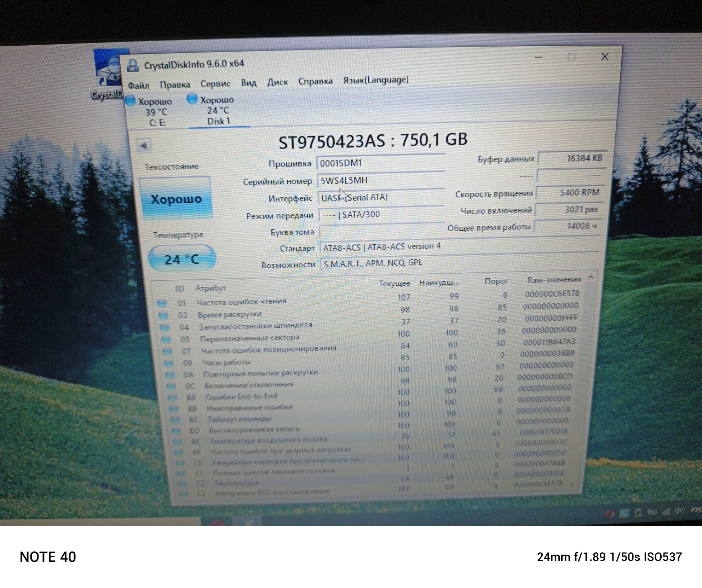Click the Порог column header
Screen dimensions: 702x588
click(496, 281)
